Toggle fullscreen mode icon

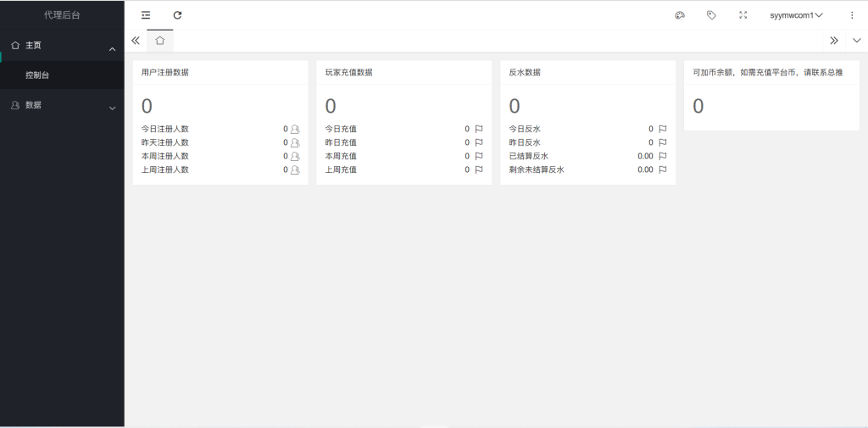743,15
